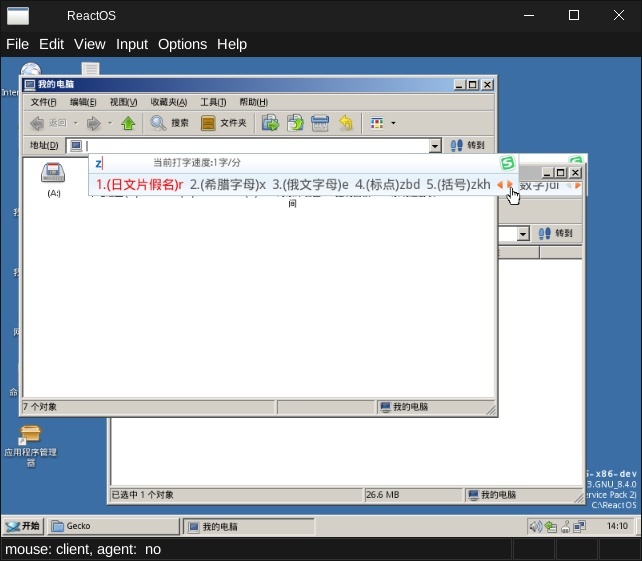
Task: Open the 工具(T) menu
Action: [213, 102]
